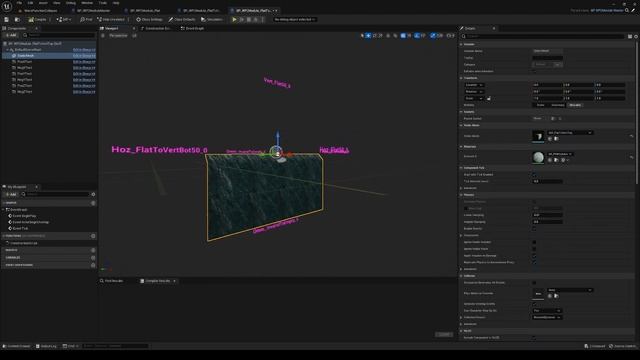
Task: Toggle scale snapping icon in viewport
Action: [x=433, y=36]
